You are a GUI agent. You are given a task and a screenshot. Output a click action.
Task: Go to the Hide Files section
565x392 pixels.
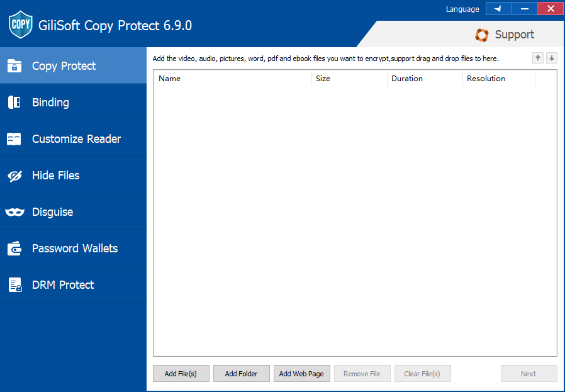tap(73, 176)
